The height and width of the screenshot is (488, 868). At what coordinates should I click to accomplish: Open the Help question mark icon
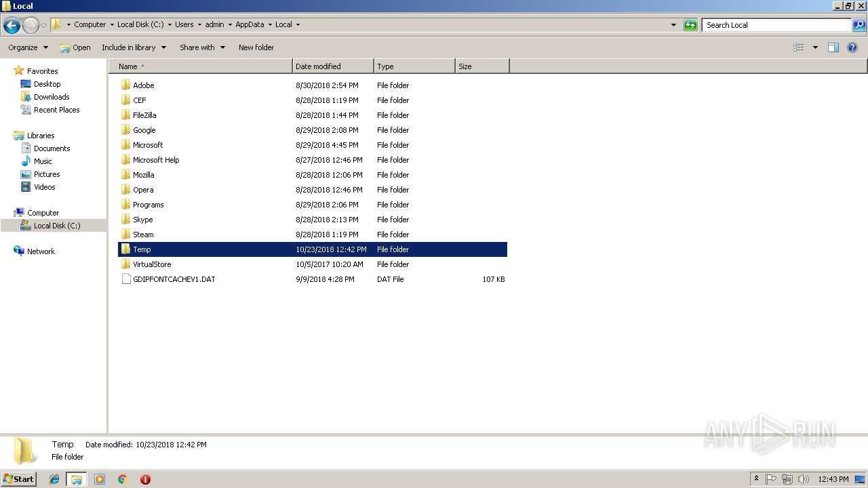(853, 47)
